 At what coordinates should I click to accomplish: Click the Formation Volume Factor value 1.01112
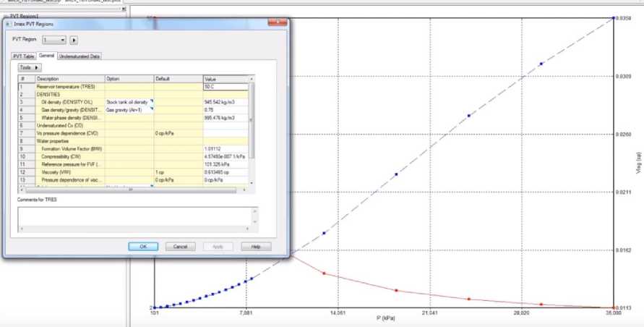[226, 148]
